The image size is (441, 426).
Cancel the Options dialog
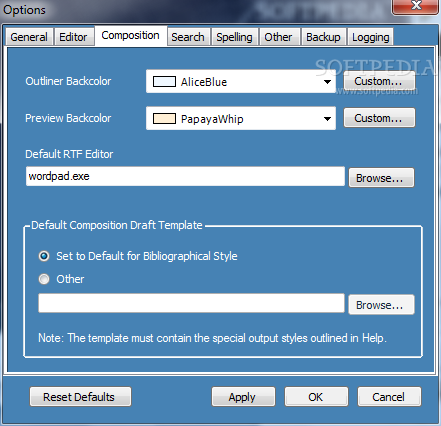click(389, 397)
